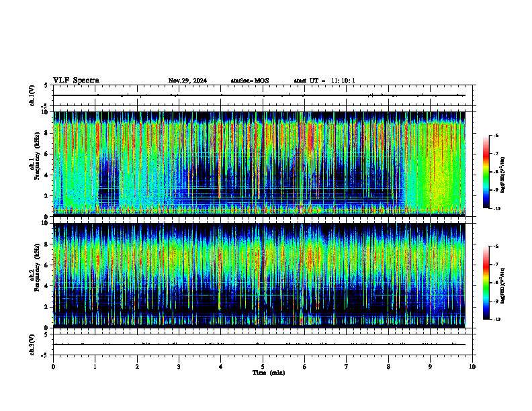The image size is (532, 411).
Task: Click tick label "2" on the Time axis
Action: (137, 367)
